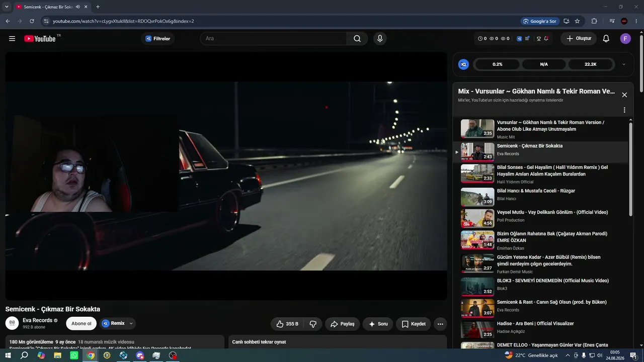Screen dimensions: 644x362
Task: Bookmark this page with the star
Action: [577, 21]
